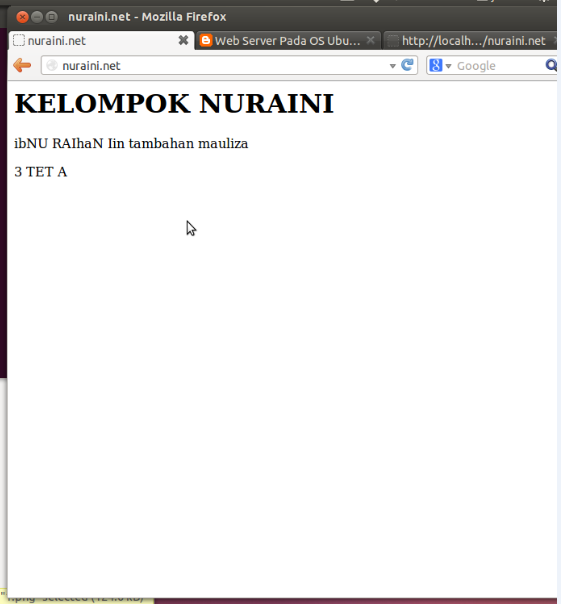Open the URL history dropdown arrow
Viewport: 561px width, 604px height.
pyautogui.click(x=392, y=66)
